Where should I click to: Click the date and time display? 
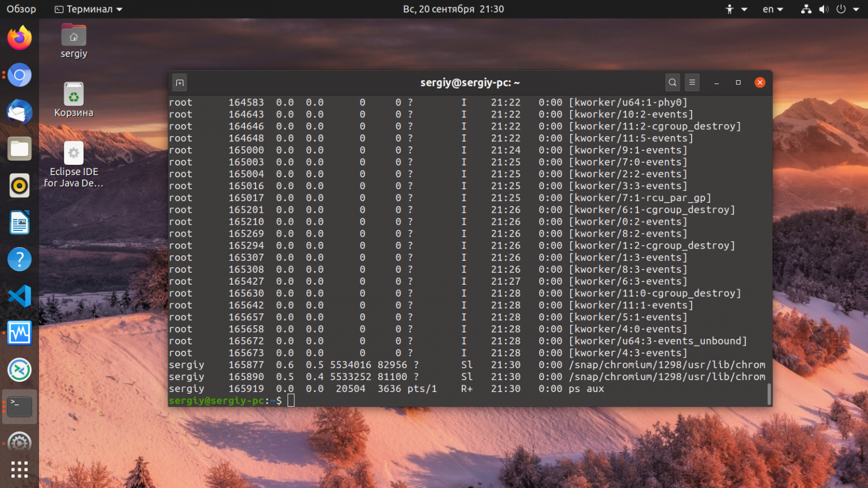click(454, 9)
